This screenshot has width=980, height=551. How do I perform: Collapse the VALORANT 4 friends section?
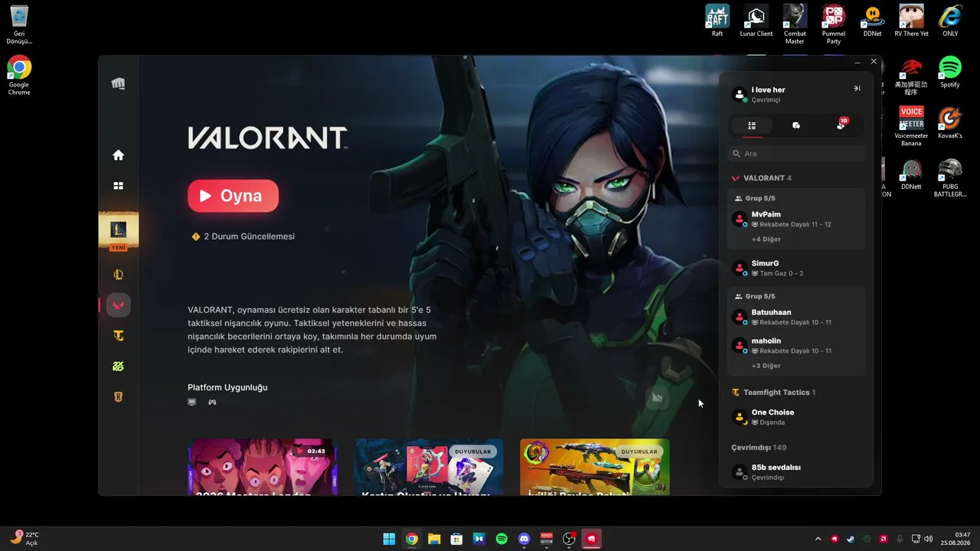[x=762, y=178]
